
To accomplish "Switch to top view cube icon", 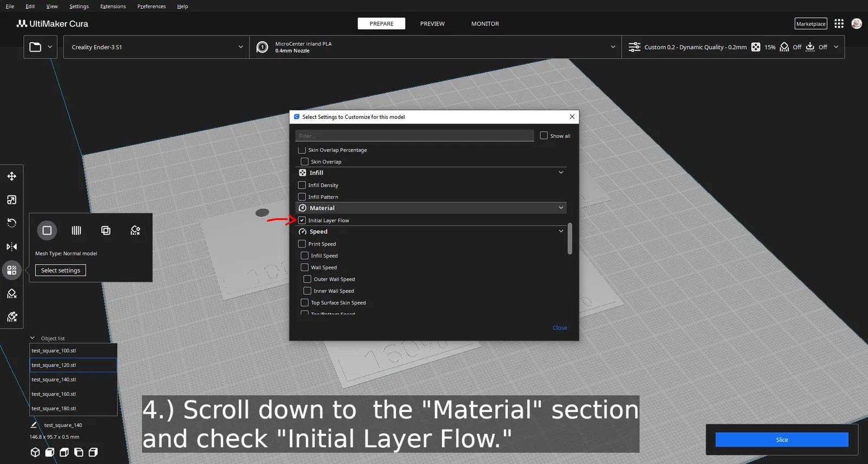I will [x=64, y=452].
